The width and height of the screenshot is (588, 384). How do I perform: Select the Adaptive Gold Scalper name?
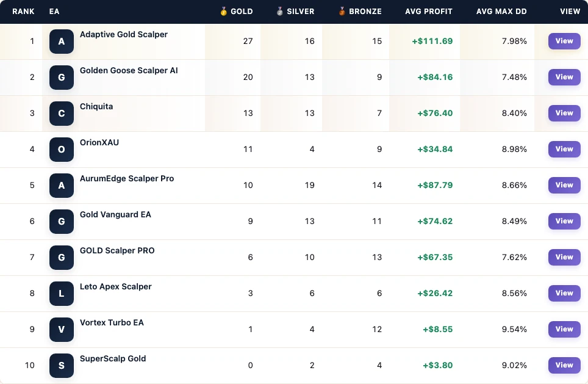pyautogui.click(x=124, y=35)
